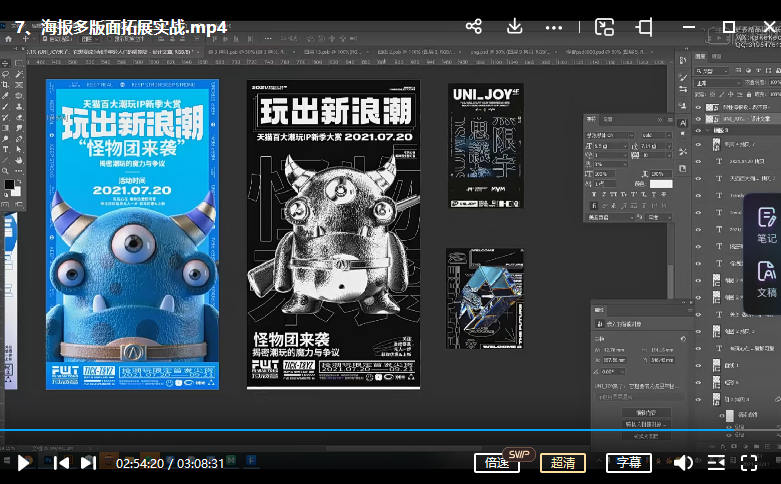Image resolution: width=781 pixels, height=484 pixels.
Task: Open the 文稿 transcript side panel
Action: (766, 279)
